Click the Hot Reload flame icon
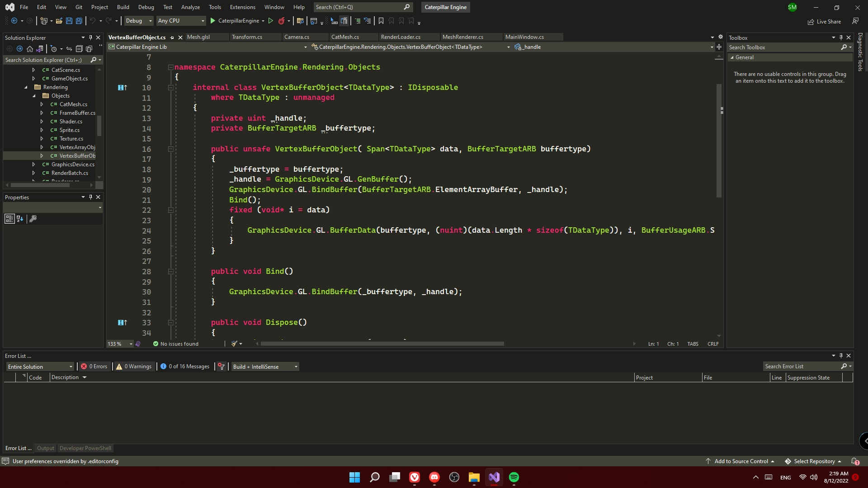The width and height of the screenshot is (868, 488). [x=281, y=21]
